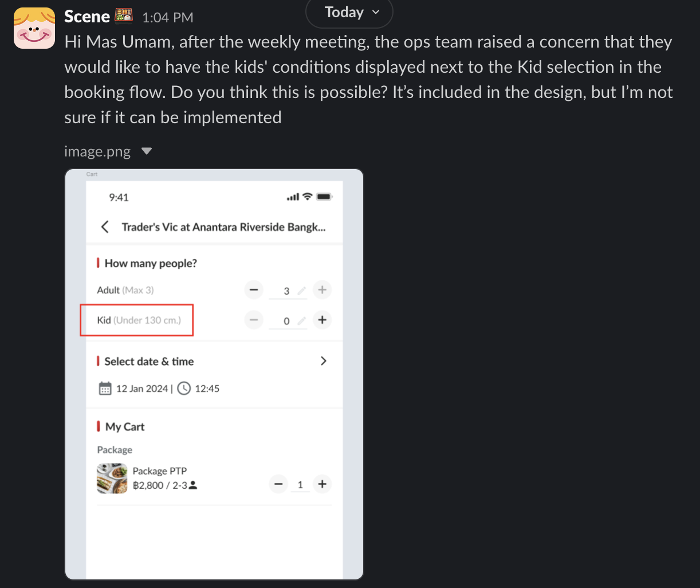Open the Today date dropdown
The width and height of the screenshot is (700, 588).
coord(349,13)
